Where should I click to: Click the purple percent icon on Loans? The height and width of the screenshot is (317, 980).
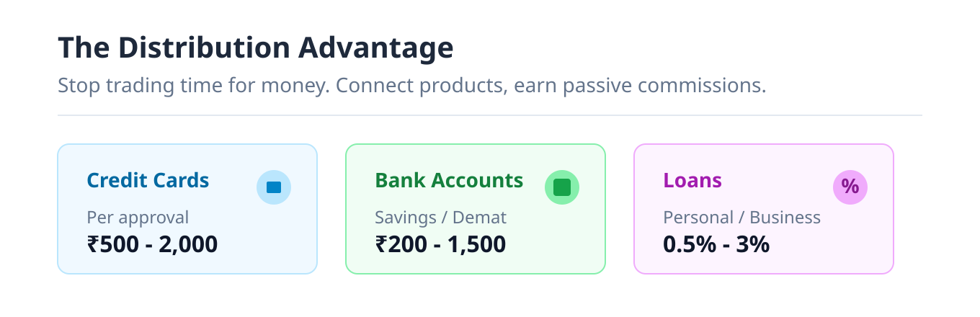click(x=850, y=187)
